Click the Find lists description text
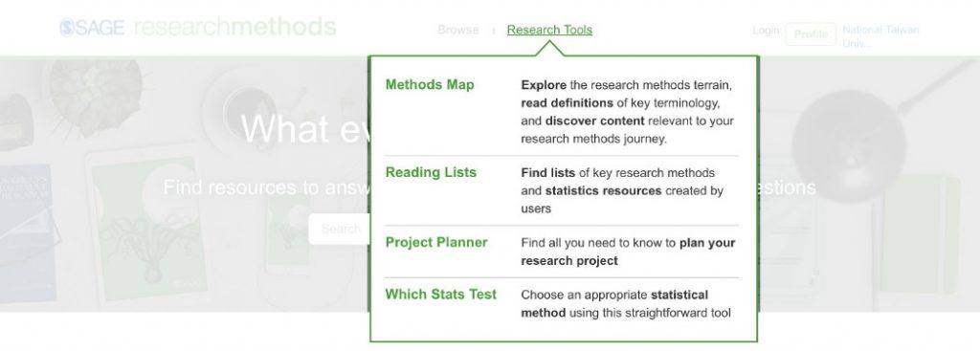980x351 pixels. tap(622, 190)
